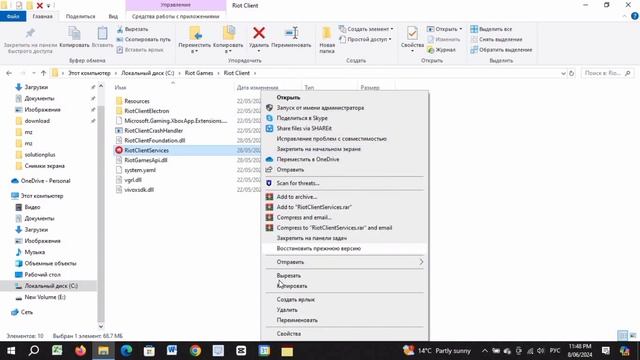Switch to the Главная ribbon tab
Screen dimensions: 640x360
pyautogui.click(x=42, y=16)
